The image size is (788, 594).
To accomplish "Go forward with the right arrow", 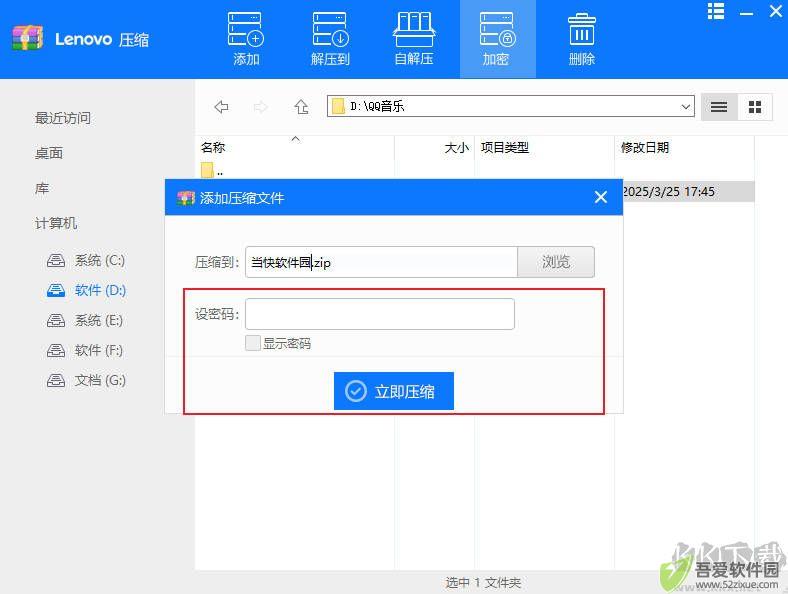I will 261,107.
